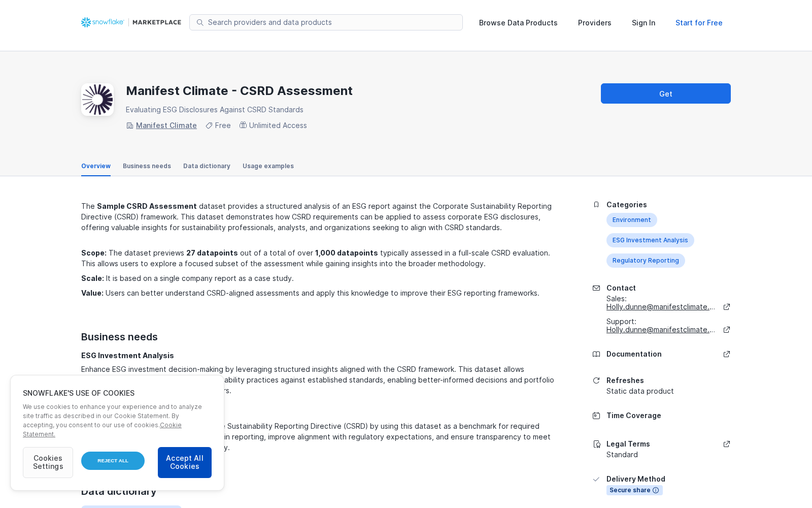The height and width of the screenshot is (508, 812).
Task: Click Start for Free link
Action: pyautogui.click(x=699, y=23)
